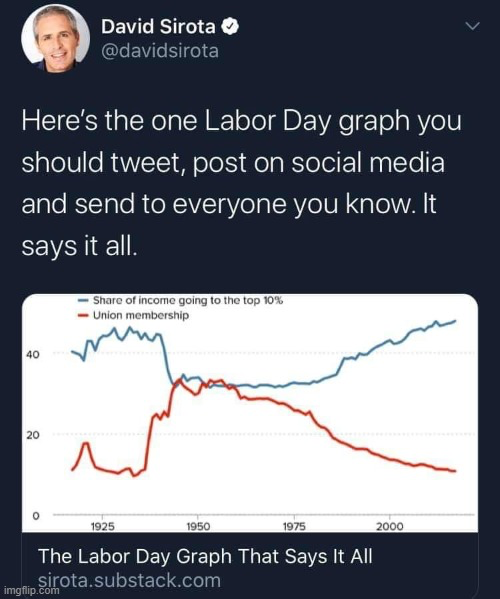
Task: Visit the sirota.substack.com link
Action: [129, 581]
